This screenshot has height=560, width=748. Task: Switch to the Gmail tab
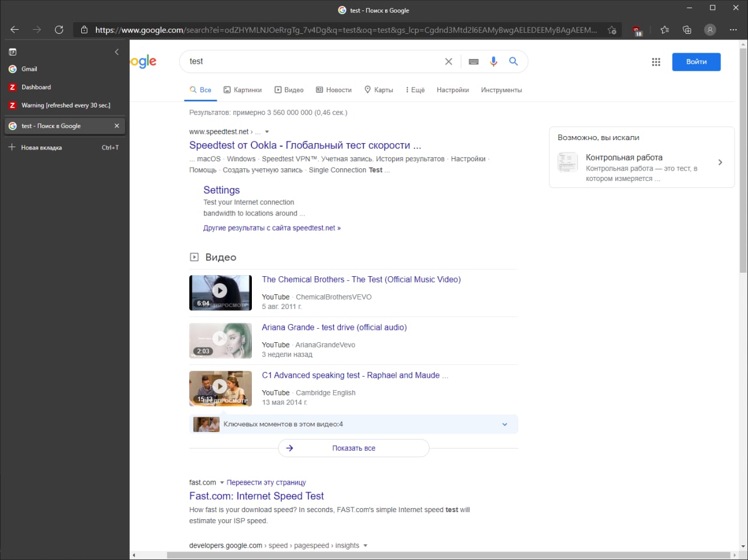pyautogui.click(x=64, y=69)
